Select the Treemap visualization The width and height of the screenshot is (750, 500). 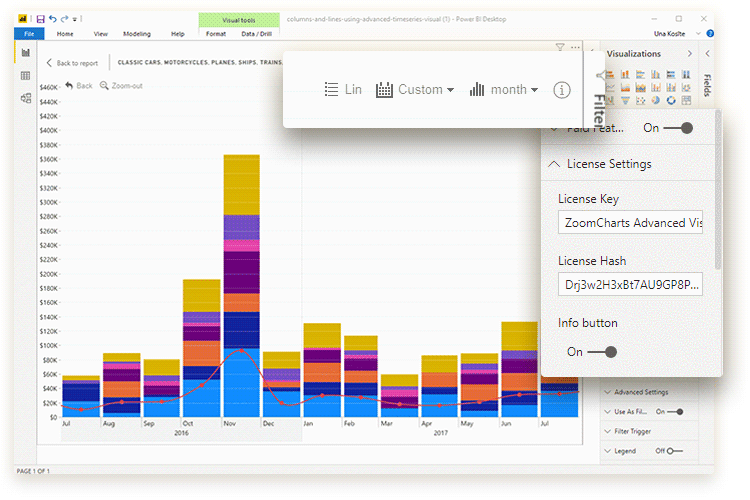pyautogui.click(x=686, y=100)
